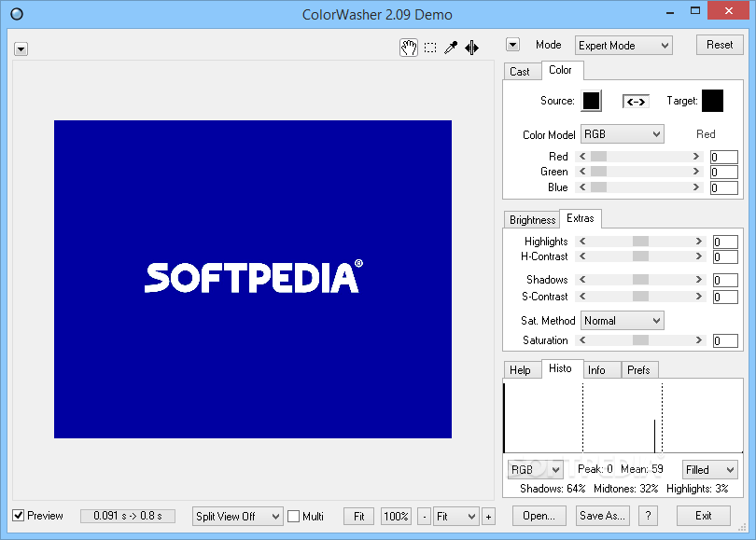756x540 pixels.
Task: Open the Split View Off dropdown
Action: click(x=238, y=517)
